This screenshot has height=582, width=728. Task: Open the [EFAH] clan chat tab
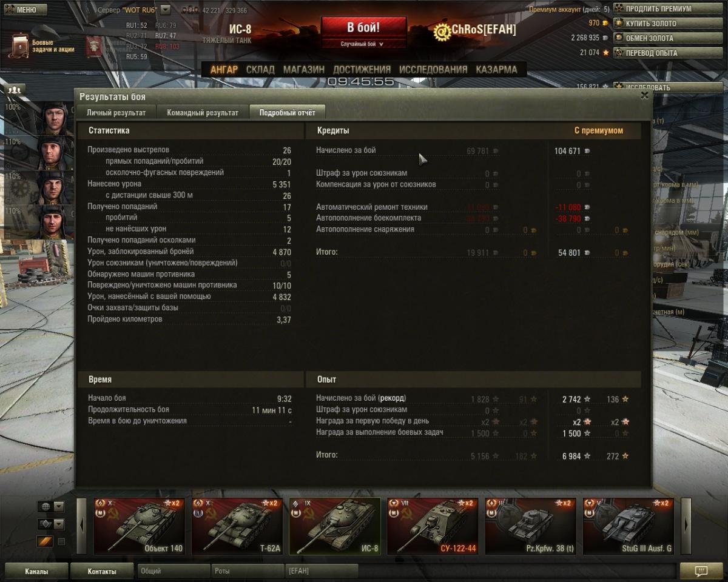coord(322,571)
